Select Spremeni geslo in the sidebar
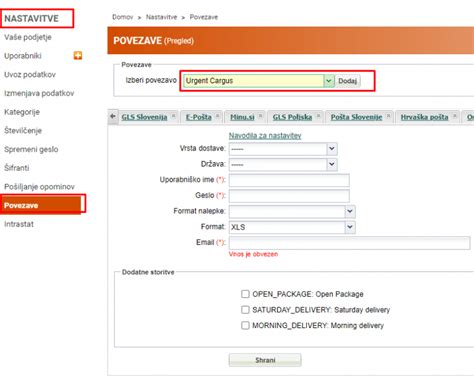Viewport: 474px width, 383px height. tap(31, 149)
